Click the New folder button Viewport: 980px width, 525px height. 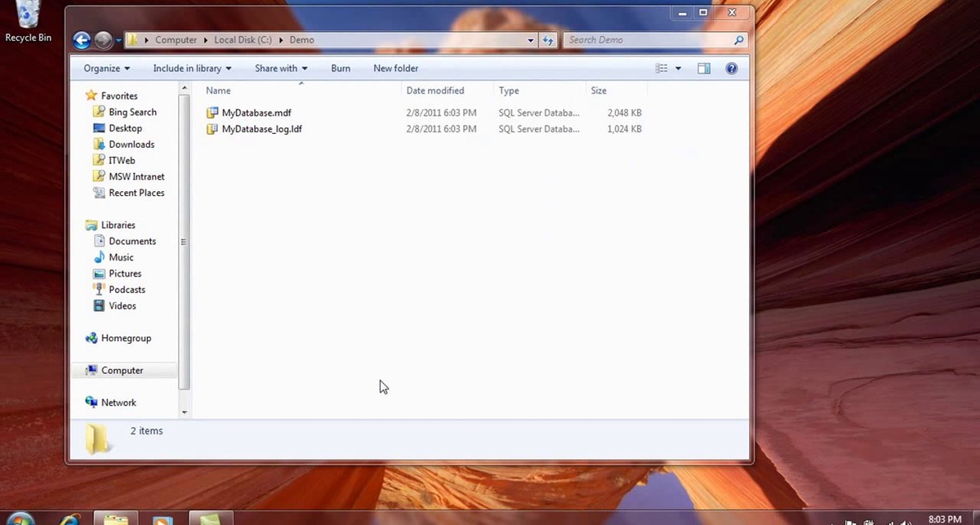(395, 69)
